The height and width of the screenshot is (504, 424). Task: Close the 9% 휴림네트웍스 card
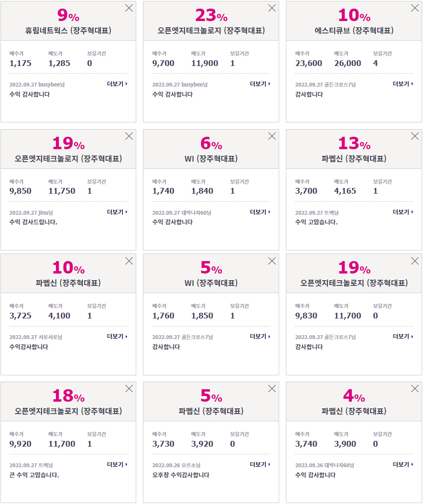pos(129,8)
